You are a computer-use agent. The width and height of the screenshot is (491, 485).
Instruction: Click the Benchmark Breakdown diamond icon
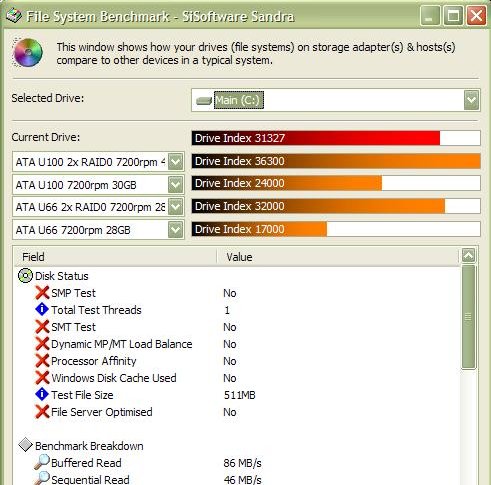point(25,445)
